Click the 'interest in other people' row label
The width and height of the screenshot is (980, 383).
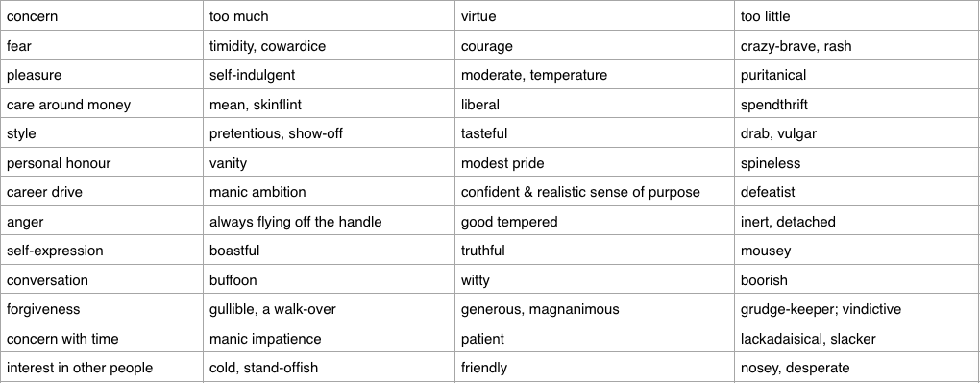102,368
